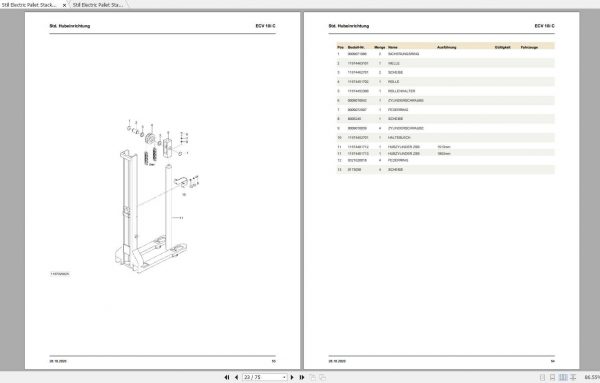Click 'ECV 10i C' header on the right page
The width and height of the screenshot is (600, 383).
pyautogui.click(x=544, y=26)
